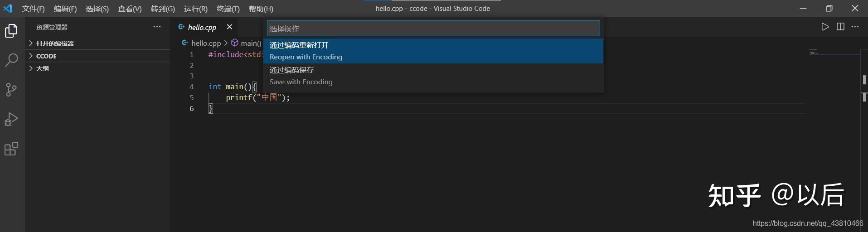This screenshot has height=232, width=868.
Task: Select the hello.cpp editor tab
Action: coord(202,27)
